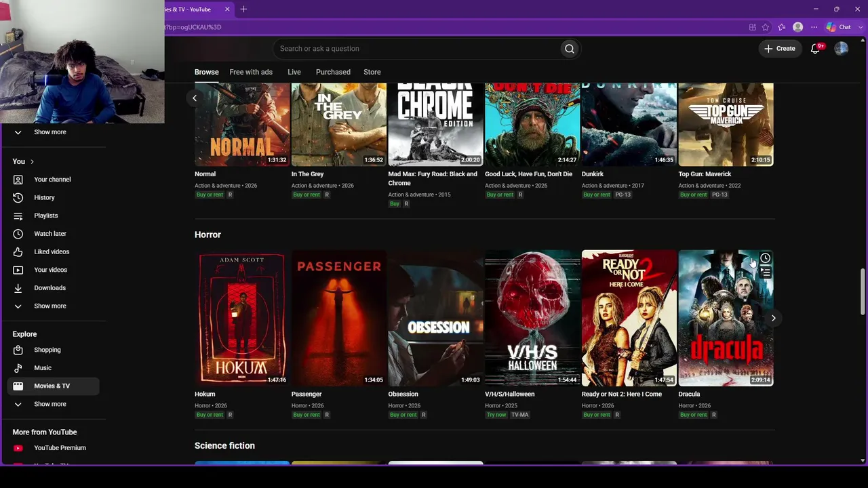Open the In The Grey poster
Image resolution: width=868 pixels, height=488 pixels.
(x=339, y=125)
